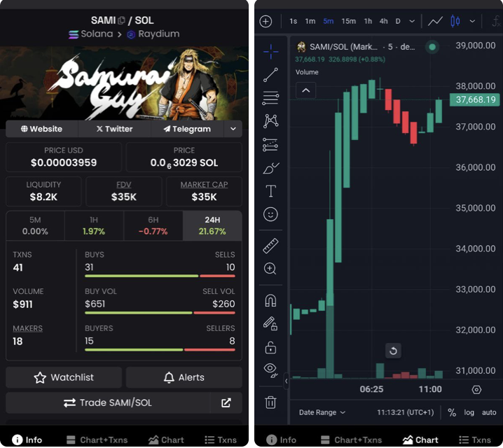This screenshot has width=503, height=448.
Task: Click the Samurai Guy banner image
Action: (124, 83)
